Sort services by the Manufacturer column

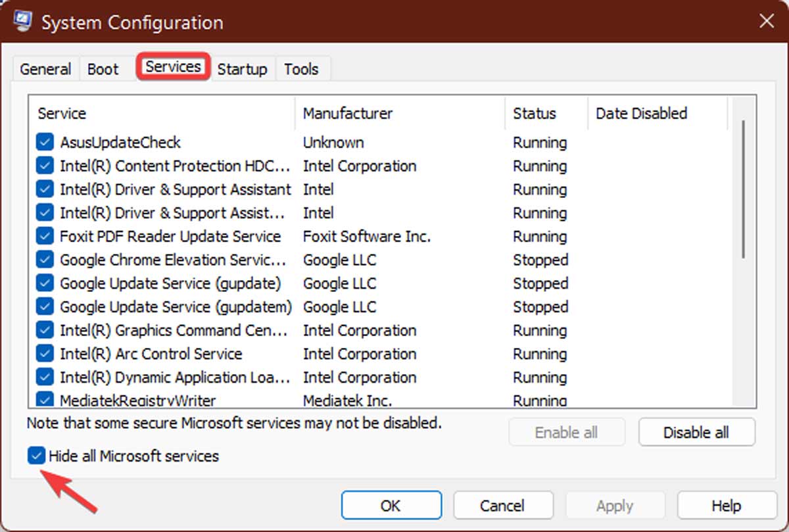click(x=347, y=113)
